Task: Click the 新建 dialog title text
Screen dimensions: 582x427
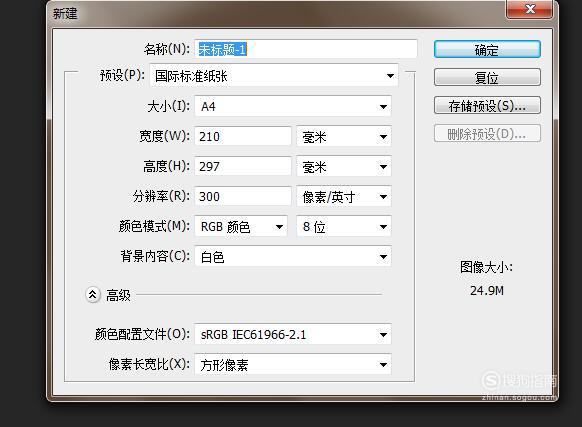Action: tap(65, 13)
